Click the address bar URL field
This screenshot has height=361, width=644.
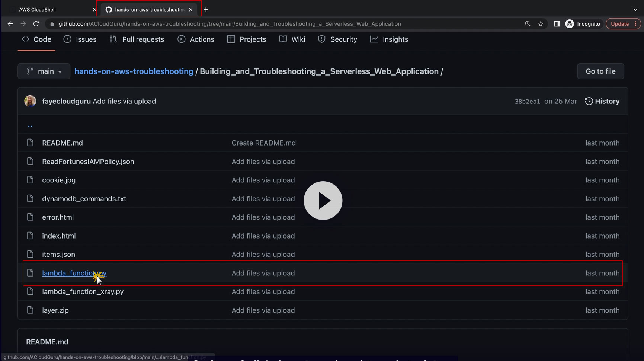coord(230,24)
